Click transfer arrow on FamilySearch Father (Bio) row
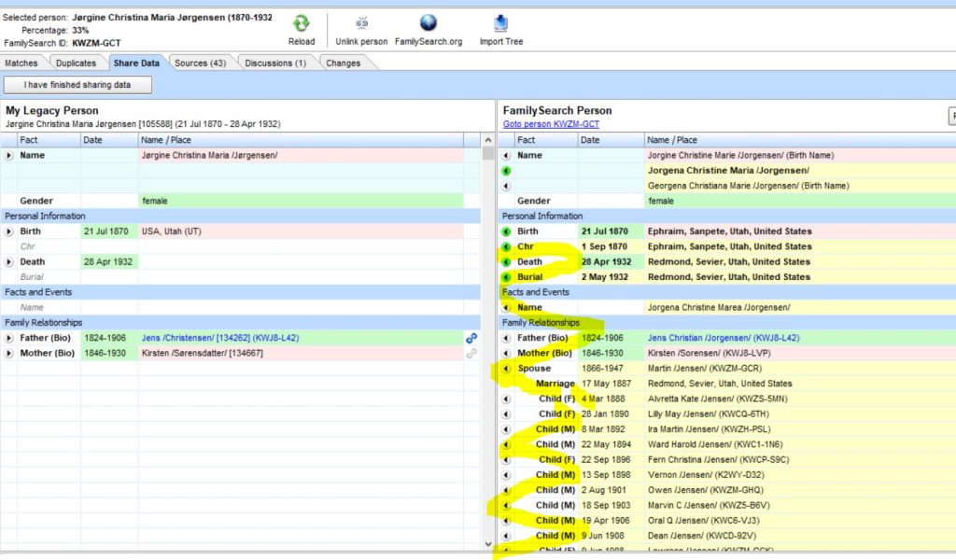The width and height of the screenshot is (956, 560). pyautogui.click(x=506, y=338)
